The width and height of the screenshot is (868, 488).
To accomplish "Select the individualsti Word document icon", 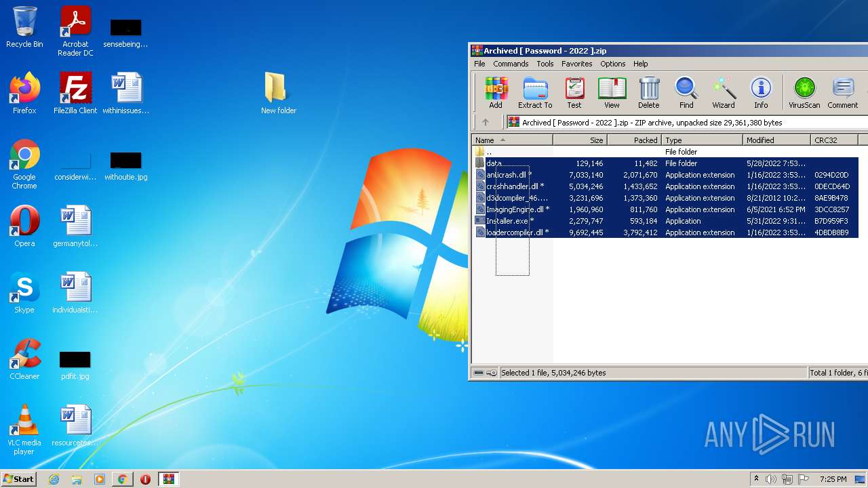I will (75, 293).
